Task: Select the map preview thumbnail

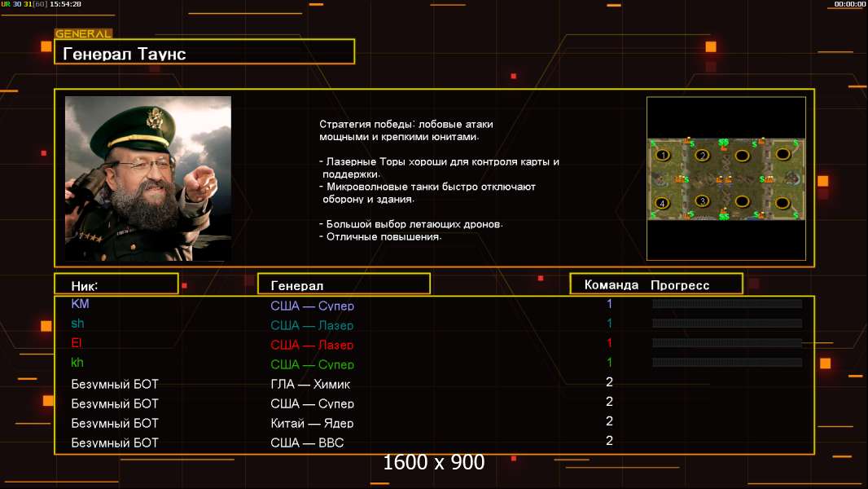Action: click(726, 178)
